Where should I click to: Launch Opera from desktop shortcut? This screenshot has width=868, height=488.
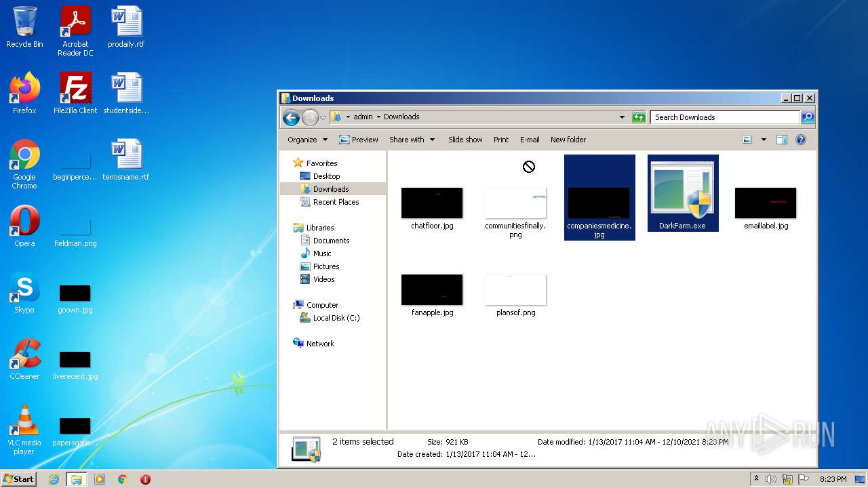point(24,226)
